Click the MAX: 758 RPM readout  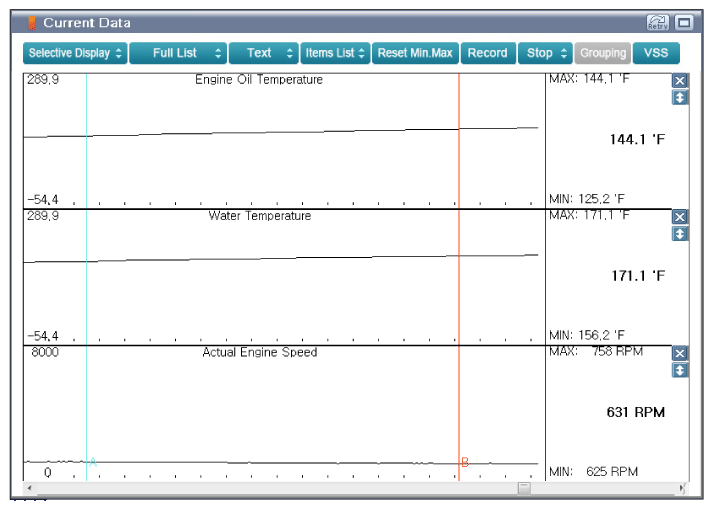(x=596, y=351)
